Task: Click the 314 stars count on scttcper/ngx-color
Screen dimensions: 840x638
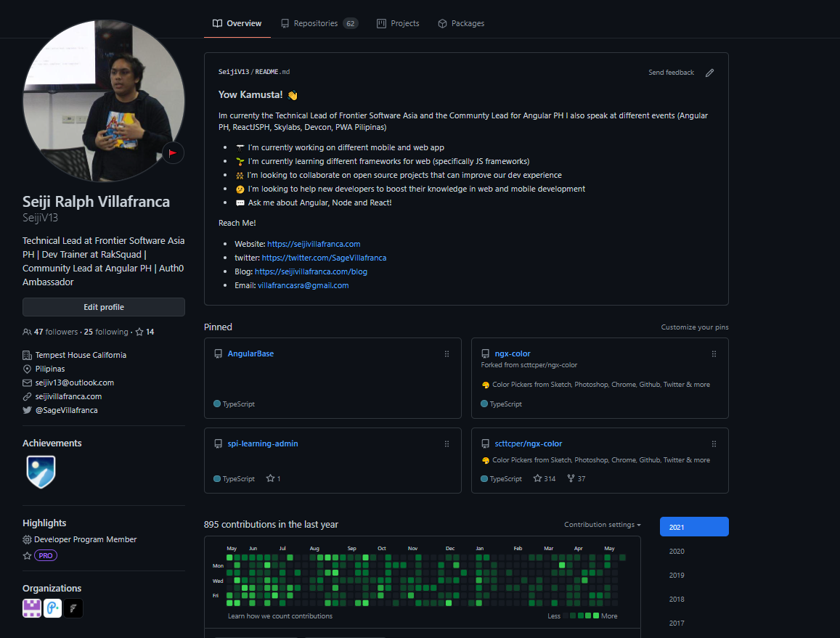Action: point(545,478)
